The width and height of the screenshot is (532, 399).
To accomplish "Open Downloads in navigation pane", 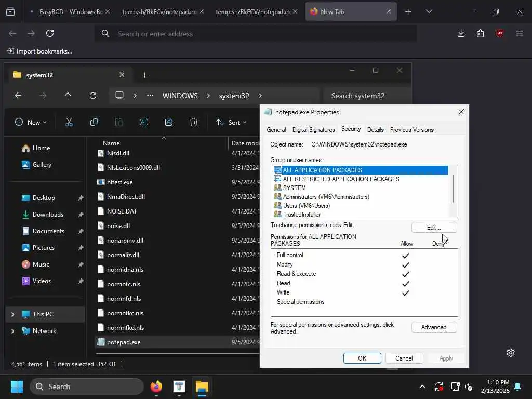I will tap(48, 215).
